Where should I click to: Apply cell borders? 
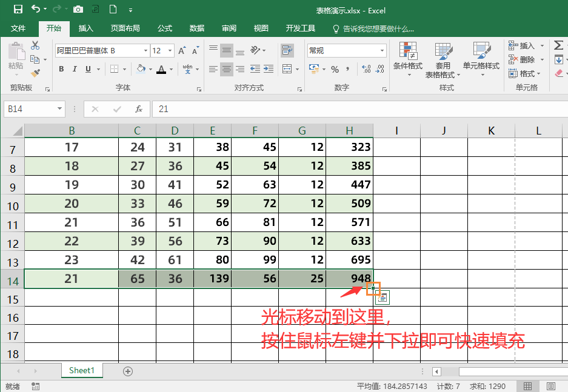[x=115, y=69]
